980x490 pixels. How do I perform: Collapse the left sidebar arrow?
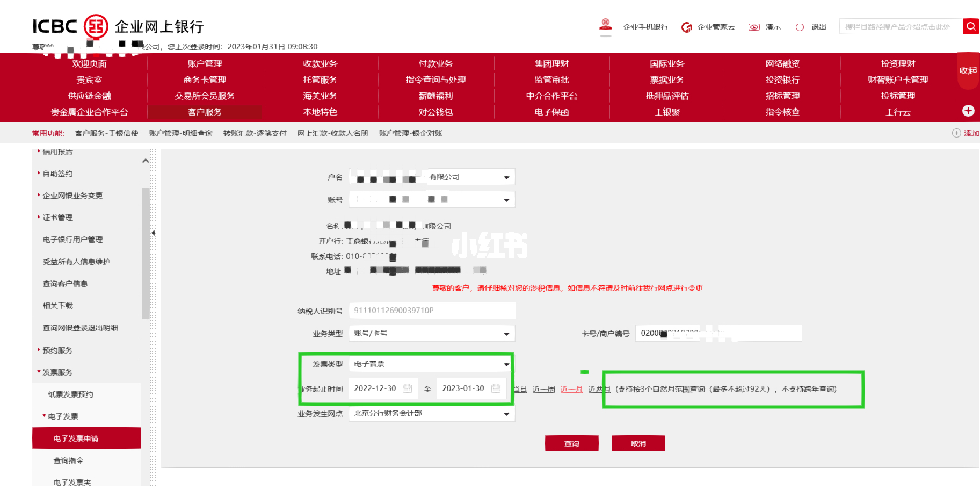(x=154, y=233)
